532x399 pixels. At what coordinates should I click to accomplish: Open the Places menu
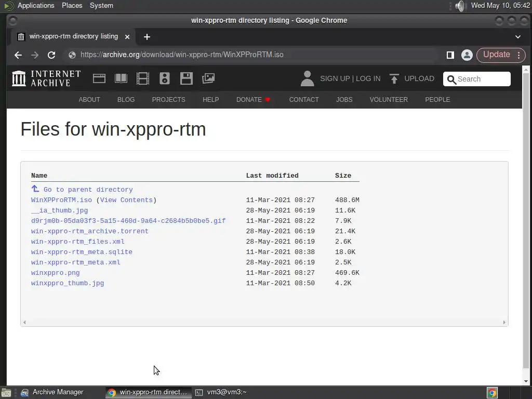(x=72, y=5)
